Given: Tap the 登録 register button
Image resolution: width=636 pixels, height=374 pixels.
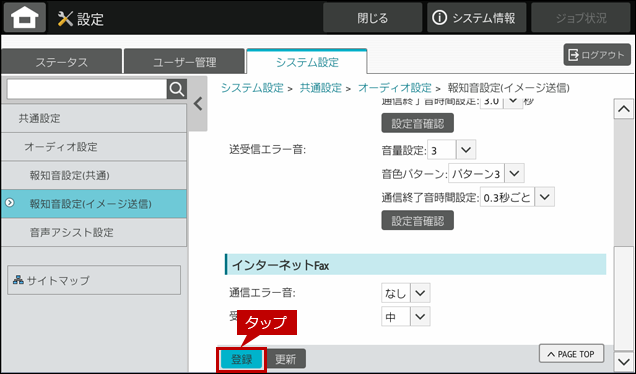Looking at the screenshot, I should pos(242,359).
